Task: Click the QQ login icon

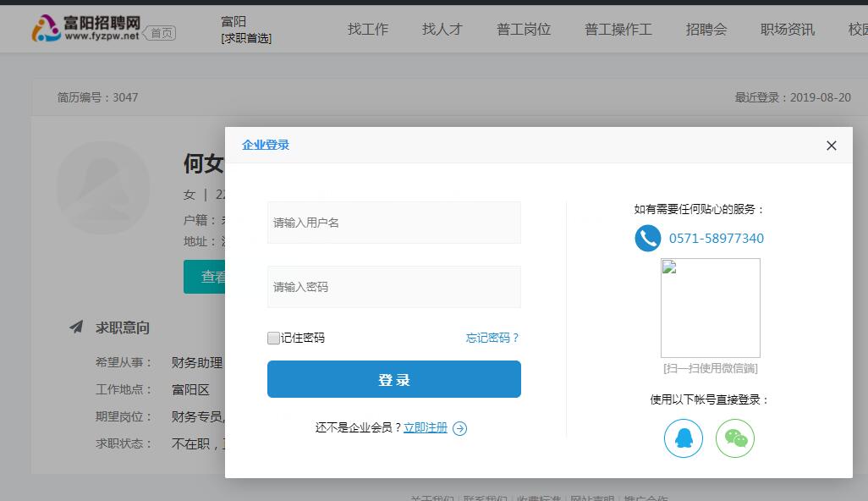Action: [x=684, y=438]
